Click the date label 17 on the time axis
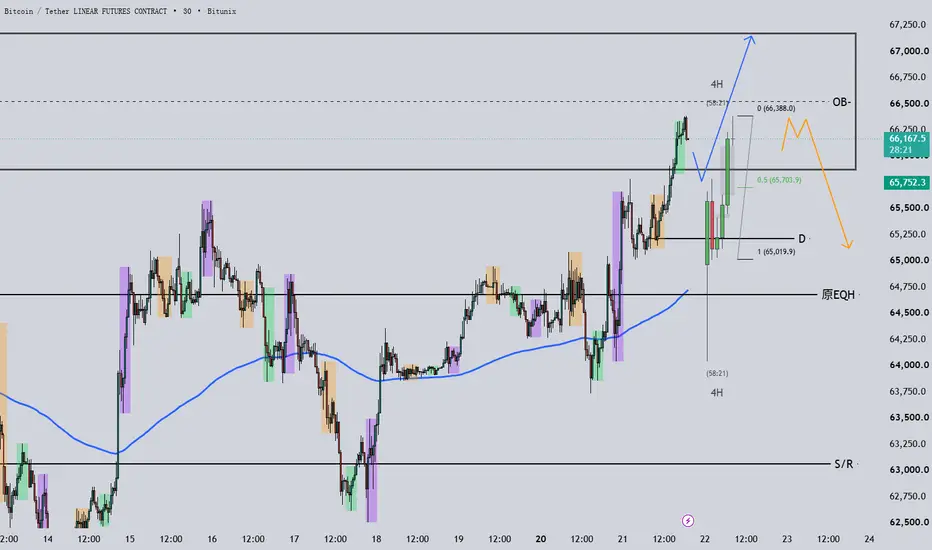932x550 pixels. point(294,539)
